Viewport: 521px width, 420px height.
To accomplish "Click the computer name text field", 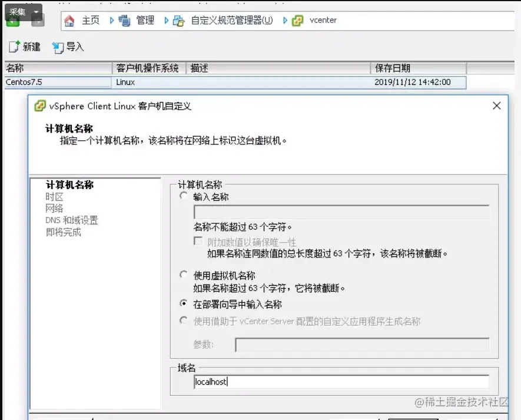I will 341,212.
